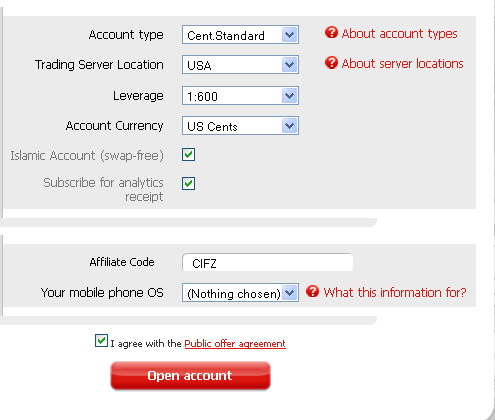Follow the What this information for link

point(395,292)
